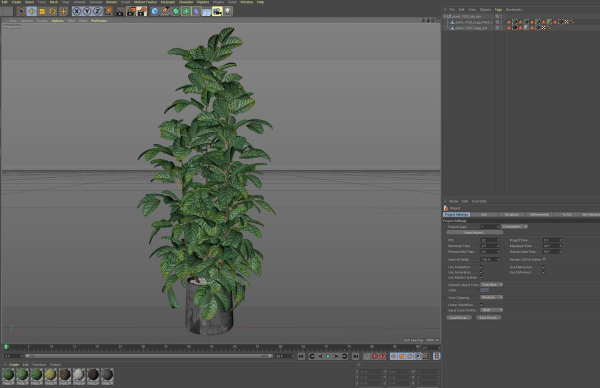The width and height of the screenshot is (600, 388).
Task: Activate the Move tool
Action: [x=31, y=11]
